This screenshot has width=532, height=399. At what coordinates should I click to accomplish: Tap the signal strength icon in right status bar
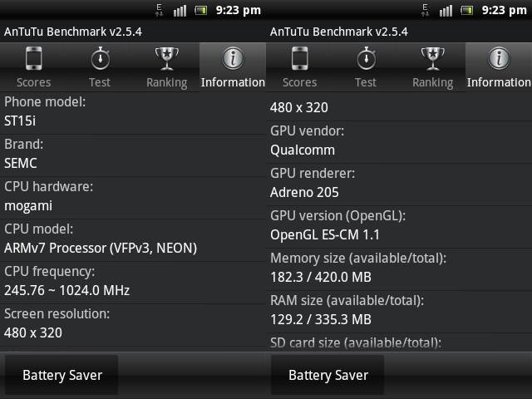(x=446, y=11)
